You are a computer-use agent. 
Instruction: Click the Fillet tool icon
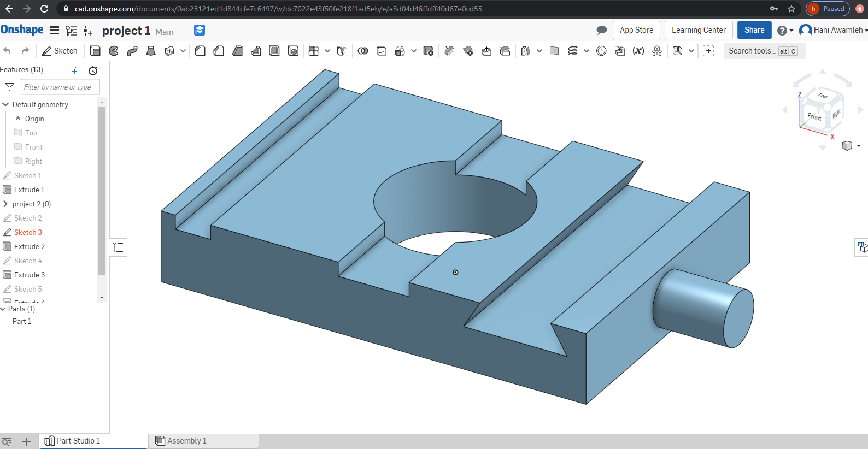(200, 51)
